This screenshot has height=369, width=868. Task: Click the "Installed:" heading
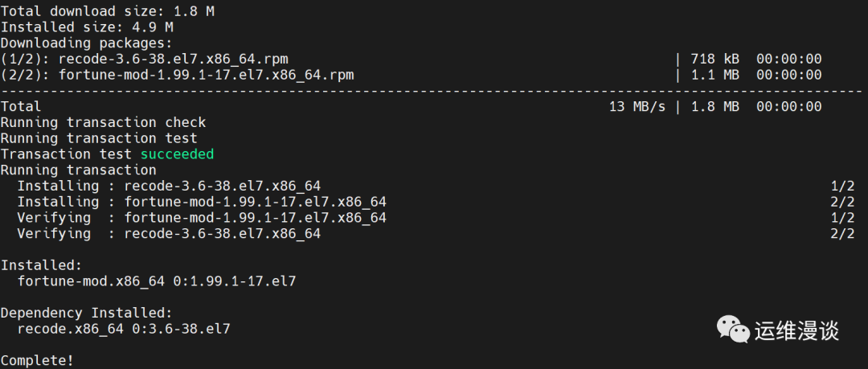click(x=41, y=264)
